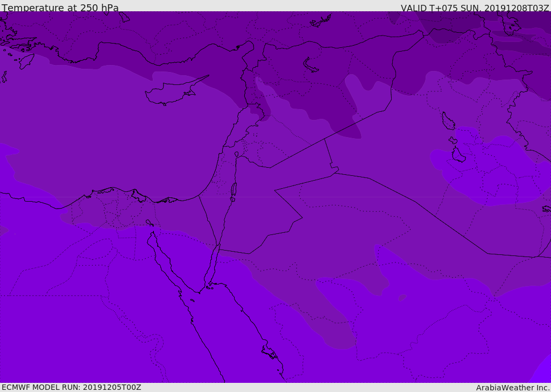Click the 'VALID T+075 SUN. 20191208T03Z' timestamp
This screenshot has height=392, width=551.
point(475,8)
